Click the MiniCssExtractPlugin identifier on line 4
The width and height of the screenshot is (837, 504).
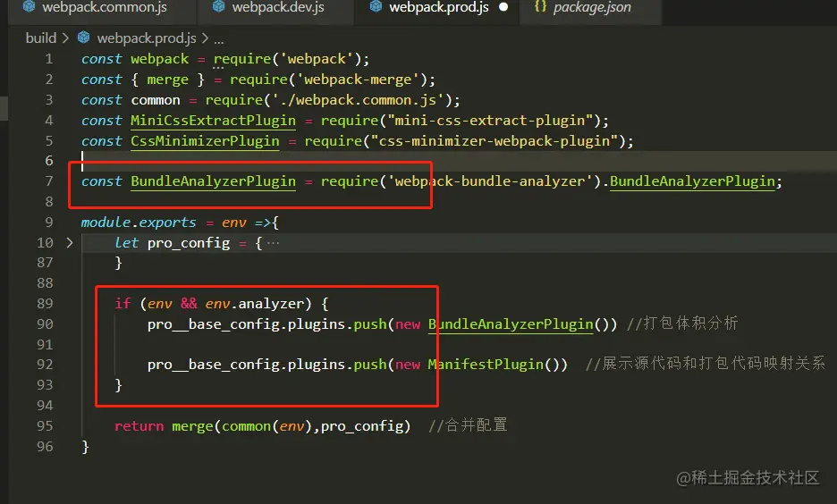[213, 121]
